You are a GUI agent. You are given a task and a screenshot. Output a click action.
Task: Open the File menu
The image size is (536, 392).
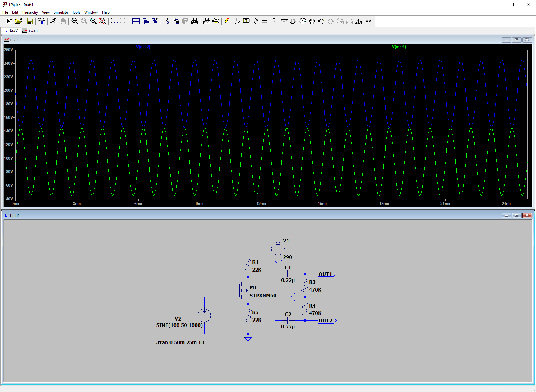click(x=5, y=12)
